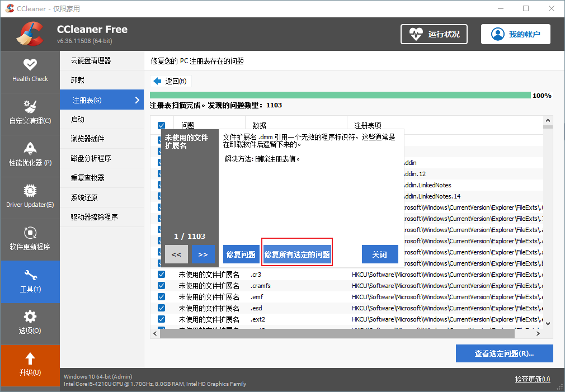Click the green 100% scan progress bar
Image resolution: width=565 pixels, height=392 pixels.
(x=340, y=95)
